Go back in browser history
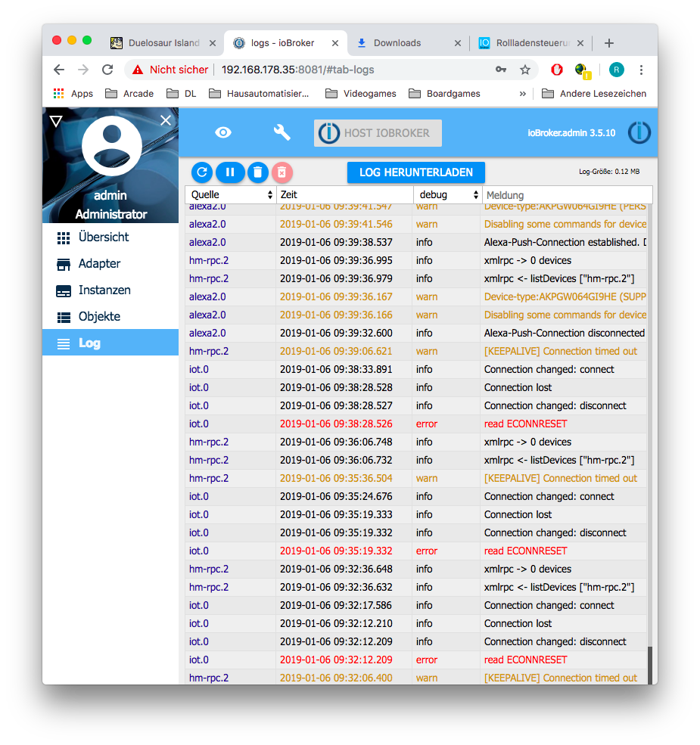Image resolution: width=700 pixels, height=745 pixels. pos(59,70)
